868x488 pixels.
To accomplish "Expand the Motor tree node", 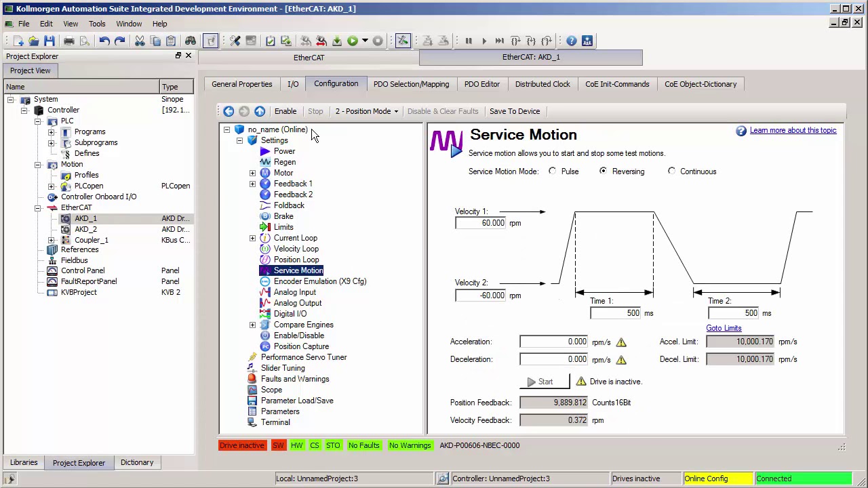I will (x=253, y=173).
